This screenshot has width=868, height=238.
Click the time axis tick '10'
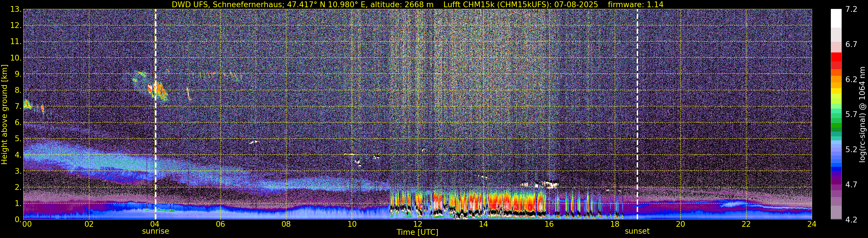[352, 224]
